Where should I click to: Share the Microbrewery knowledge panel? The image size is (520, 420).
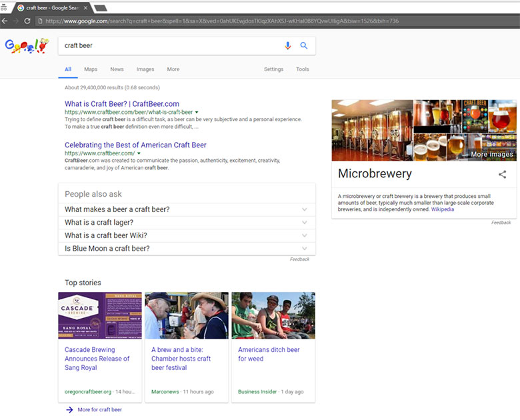click(x=502, y=175)
